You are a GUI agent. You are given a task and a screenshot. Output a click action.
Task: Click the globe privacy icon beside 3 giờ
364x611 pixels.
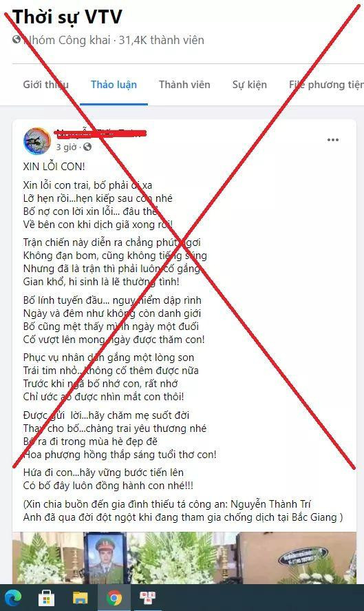click(x=87, y=147)
